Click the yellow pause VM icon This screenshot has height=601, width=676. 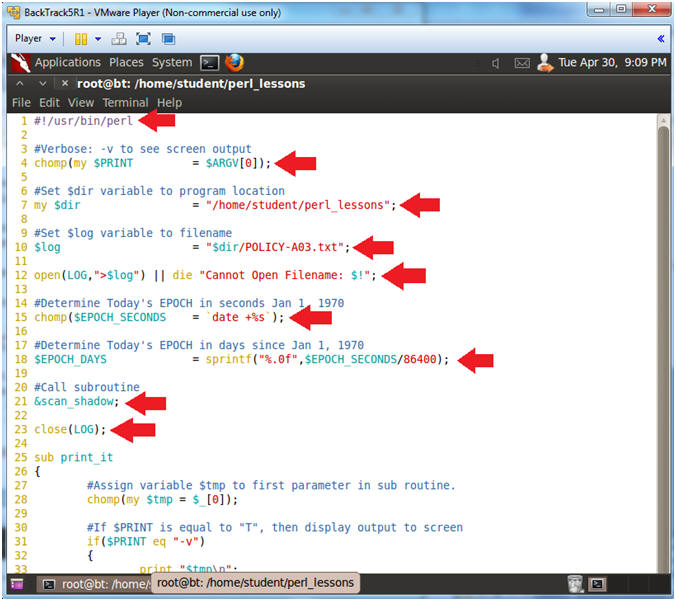[81, 39]
